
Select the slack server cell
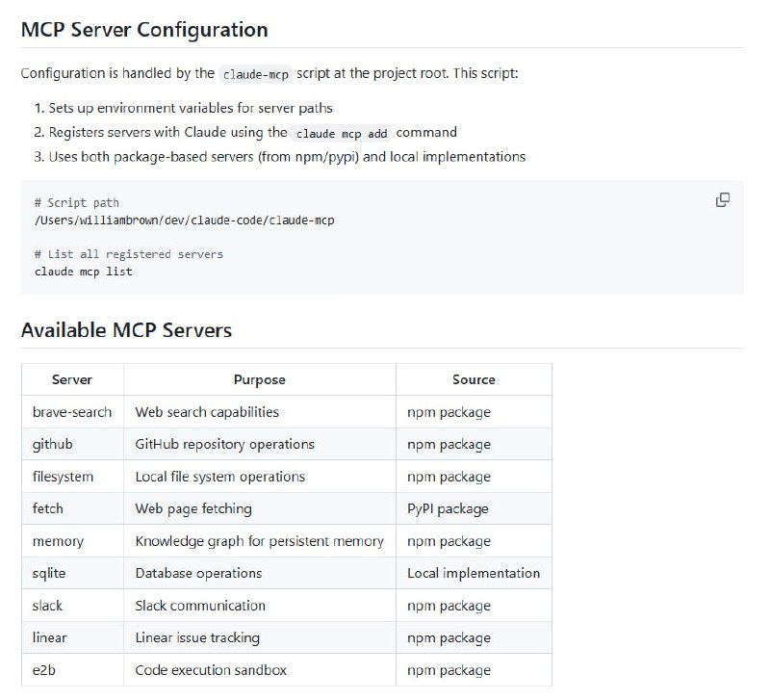tap(48, 606)
